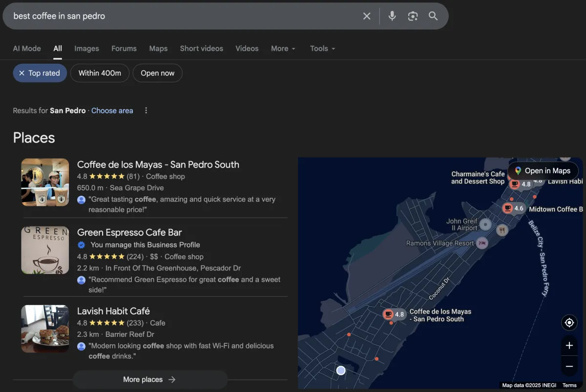Screen dimensions: 586x392
Task: Zoom out on the map
Action: click(x=569, y=366)
